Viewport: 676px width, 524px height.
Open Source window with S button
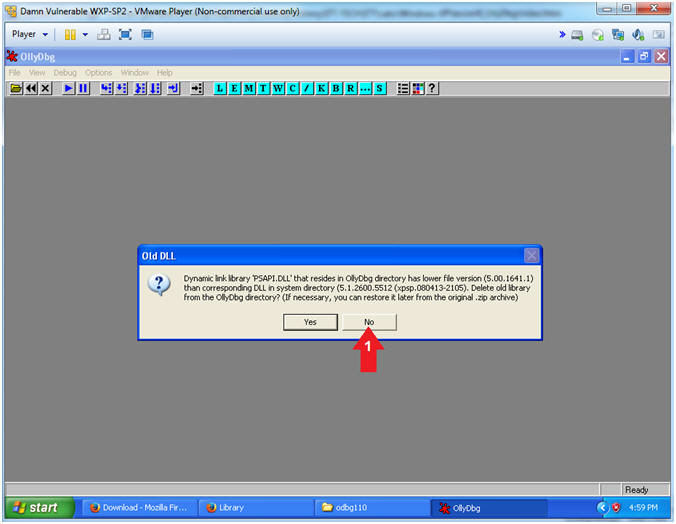[379, 88]
